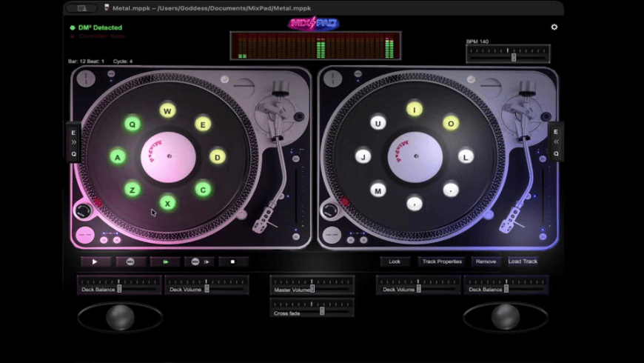The width and height of the screenshot is (644, 363).
Task: Click left turntable red indicator light
Action: coord(98,202)
